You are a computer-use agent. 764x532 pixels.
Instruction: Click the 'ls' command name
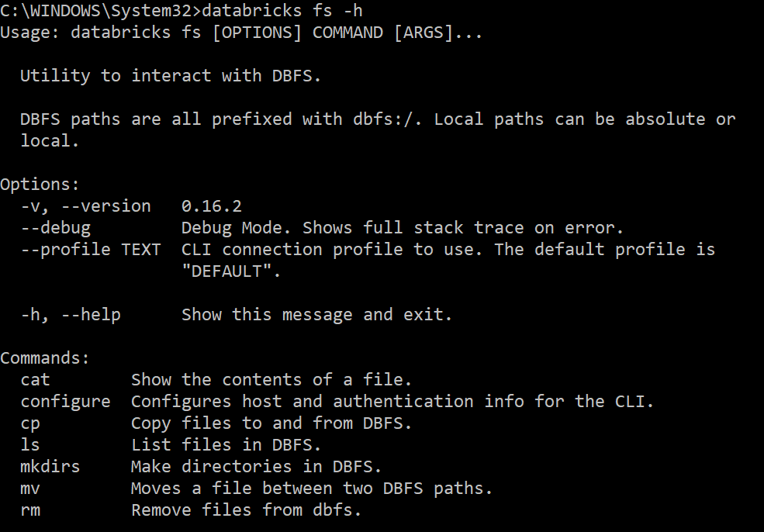coord(30,445)
